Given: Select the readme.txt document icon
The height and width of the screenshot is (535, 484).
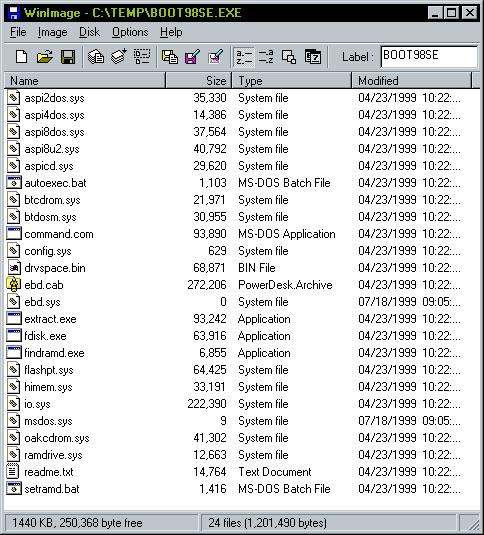Looking at the screenshot, I should (13, 472).
